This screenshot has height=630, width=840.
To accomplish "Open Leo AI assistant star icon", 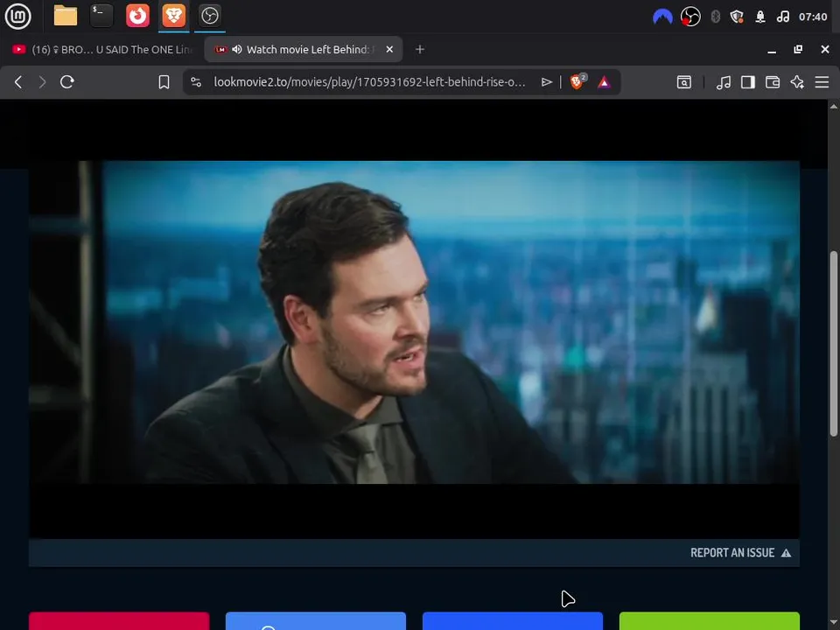I will click(x=797, y=82).
